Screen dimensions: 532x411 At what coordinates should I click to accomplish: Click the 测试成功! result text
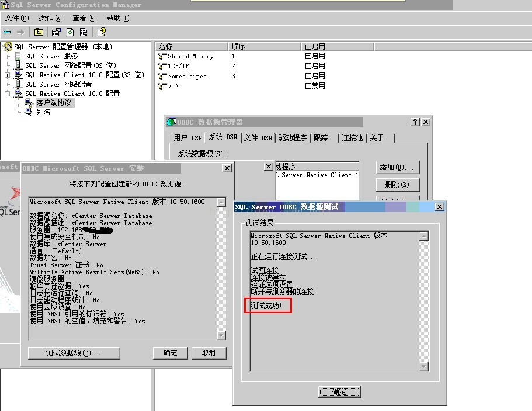[266, 306]
